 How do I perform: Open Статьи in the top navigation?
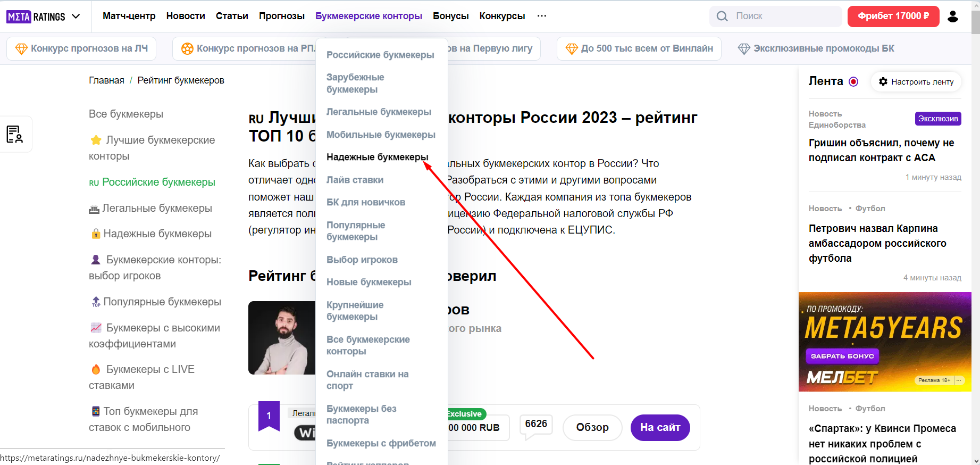pyautogui.click(x=232, y=16)
